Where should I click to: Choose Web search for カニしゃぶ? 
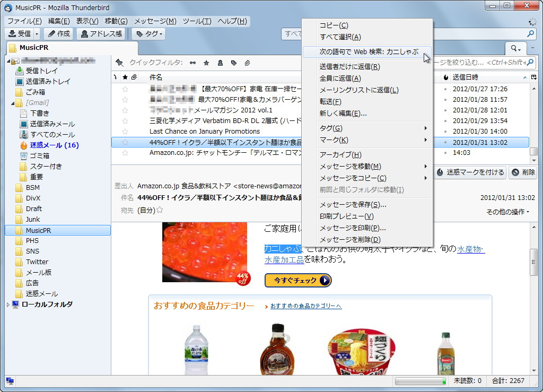point(367,52)
